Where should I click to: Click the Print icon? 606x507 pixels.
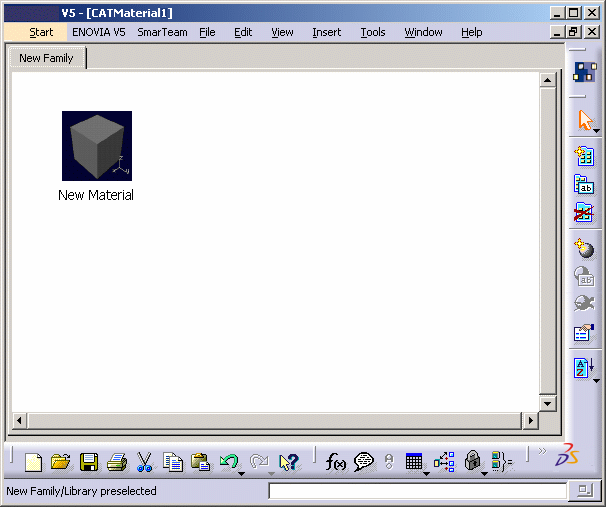tap(116, 462)
